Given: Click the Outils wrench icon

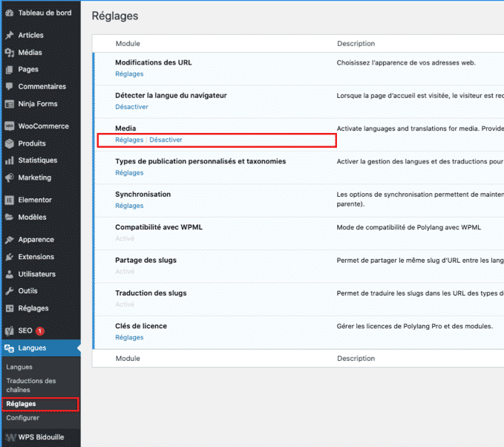Looking at the screenshot, I should [10, 291].
